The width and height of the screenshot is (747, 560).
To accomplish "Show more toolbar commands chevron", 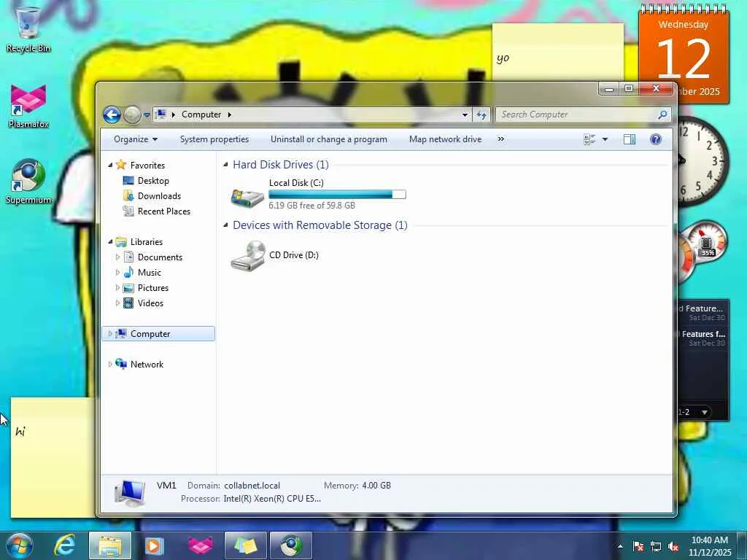I will point(500,139).
